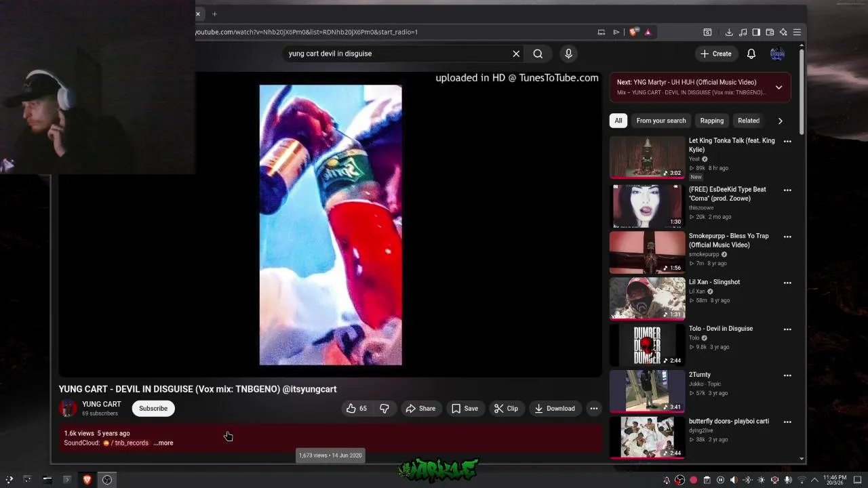Viewport: 868px width, 488px height.
Task: Open the application launcher in taskbar
Action: 9,480
